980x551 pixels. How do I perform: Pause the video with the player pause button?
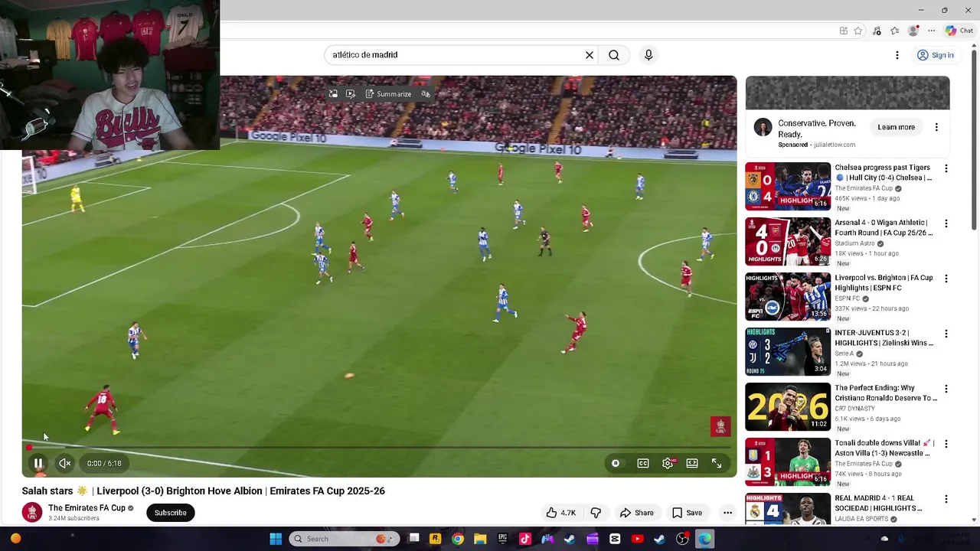pyautogui.click(x=38, y=463)
